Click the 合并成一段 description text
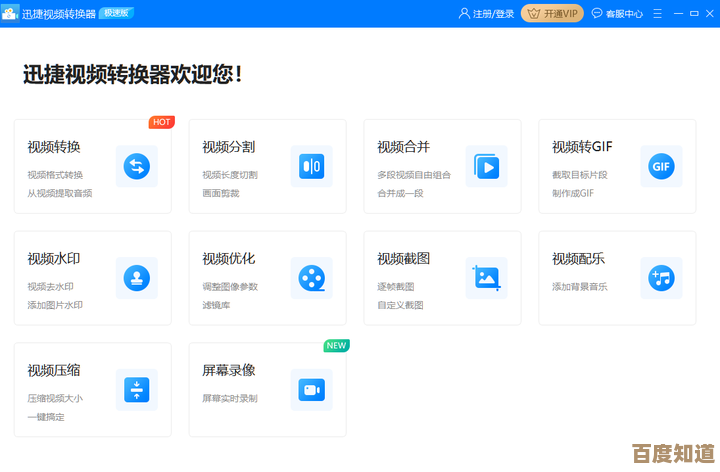720x472 pixels. click(x=400, y=193)
